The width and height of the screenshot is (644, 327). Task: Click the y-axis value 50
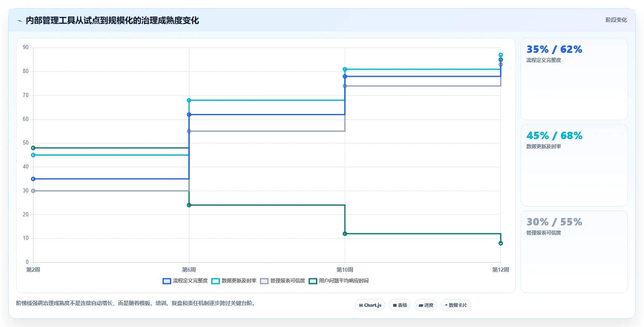(26, 143)
